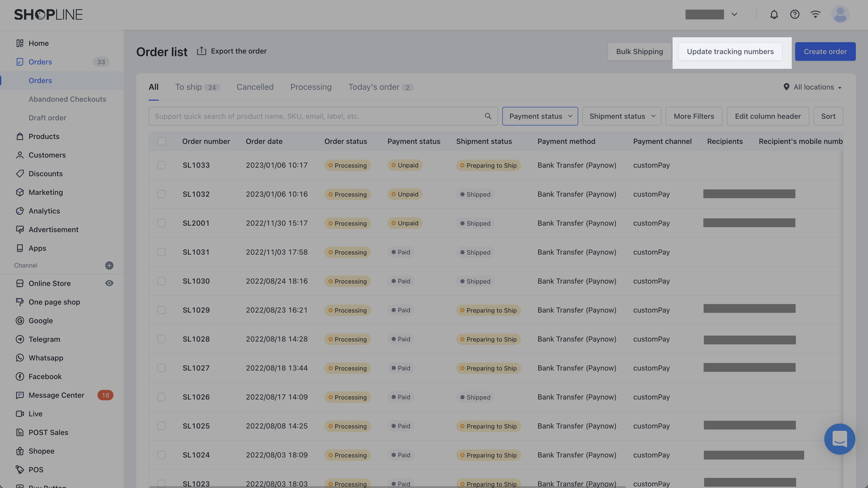The height and width of the screenshot is (488, 868).
Task: Open the Sort options
Action: click(x=828, y=116)
